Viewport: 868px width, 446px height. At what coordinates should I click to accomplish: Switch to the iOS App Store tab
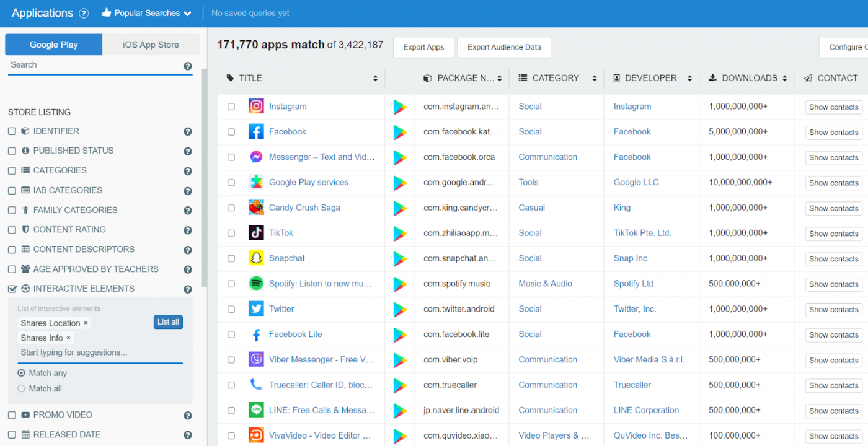[x=151, y=45]
